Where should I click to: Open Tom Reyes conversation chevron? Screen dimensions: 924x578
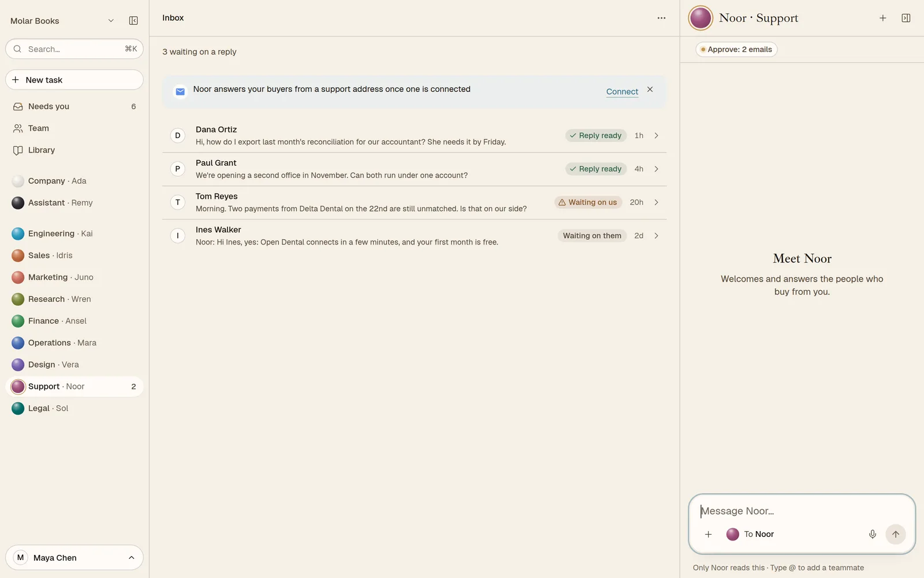click(x=656, y=202)
